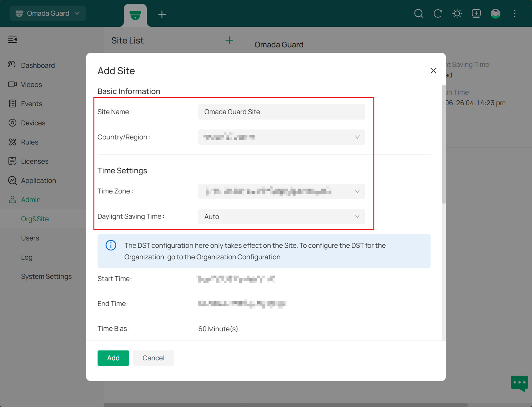The image size is (532, 407).
Task: Click the Omada Guard site title text
Action: tap(279, 45)
